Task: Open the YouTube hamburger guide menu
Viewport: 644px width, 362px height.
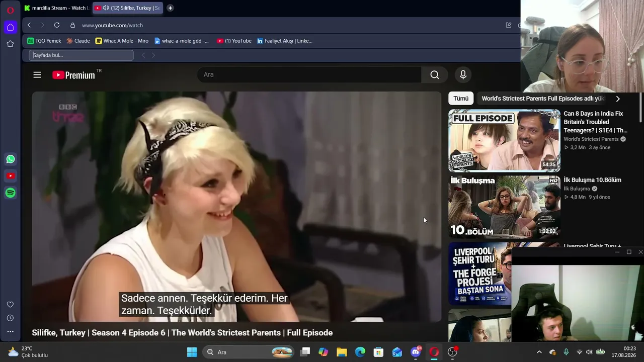Action: [37, 75]
